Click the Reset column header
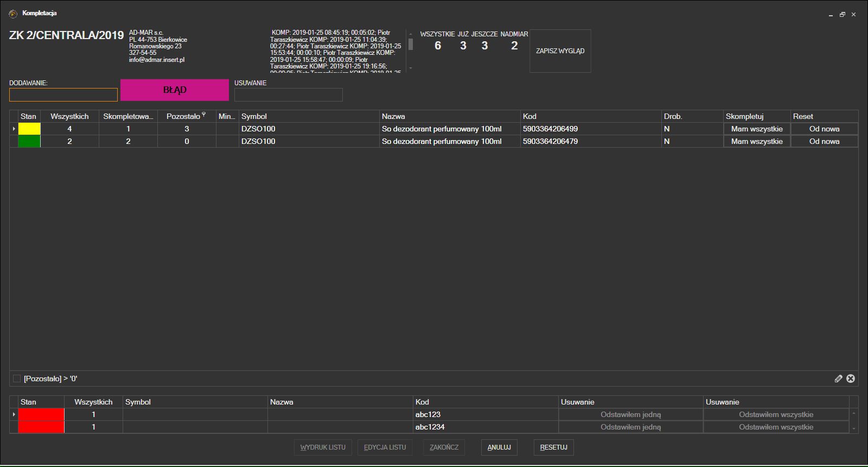This screenshot has height=467, width=868. click(824, 116)
